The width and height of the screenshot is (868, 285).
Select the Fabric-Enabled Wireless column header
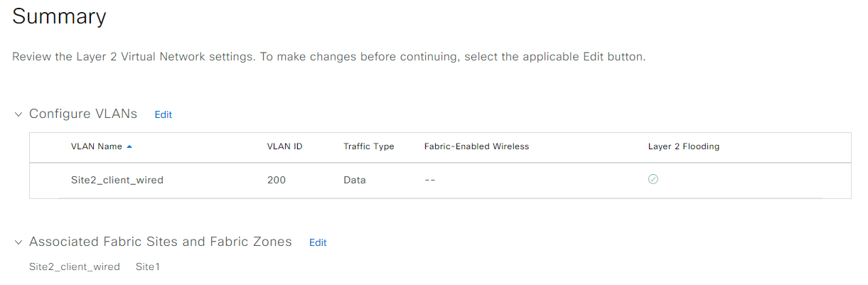point(476,146)
